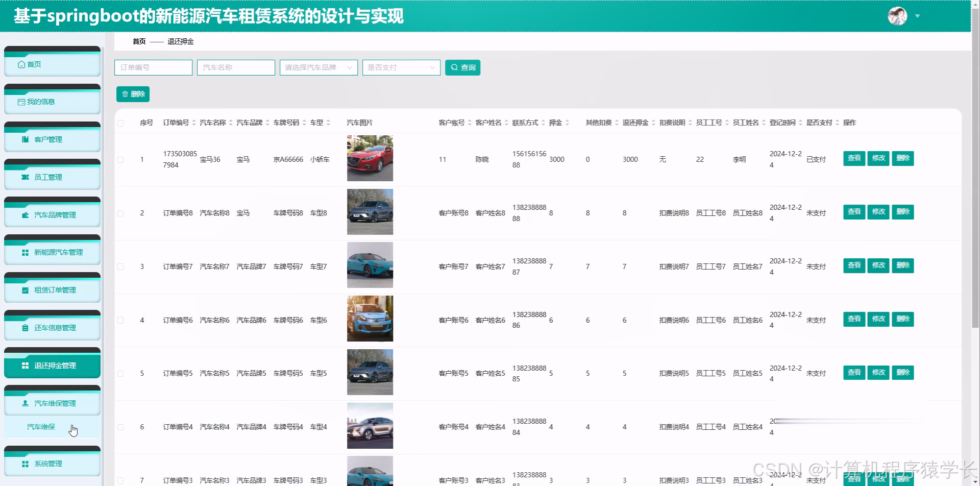Check the select-all checkbox in table header

121,123
